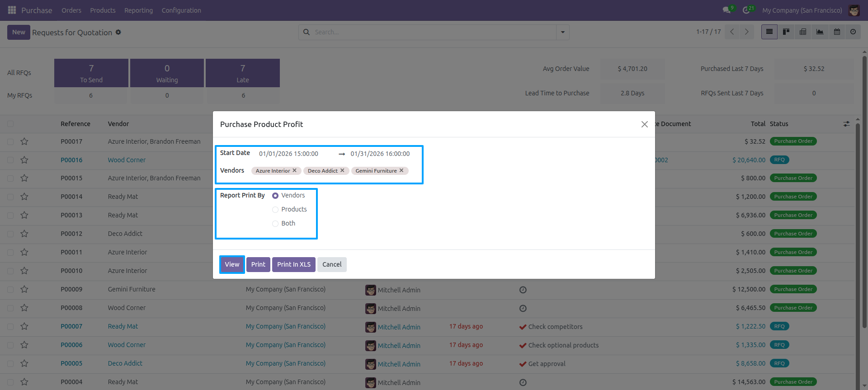Switch to list view
868x390 pixels.
[x=769, y=32]
